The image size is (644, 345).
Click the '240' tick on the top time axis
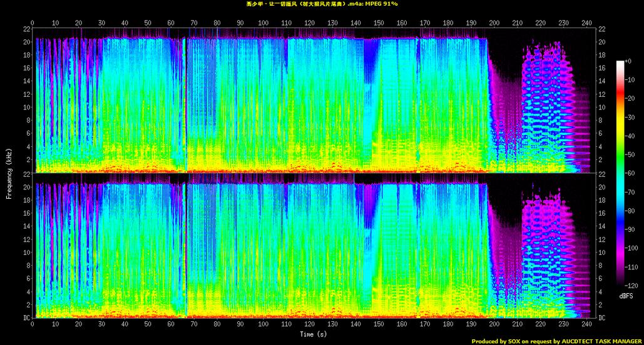tap(586, 23)
